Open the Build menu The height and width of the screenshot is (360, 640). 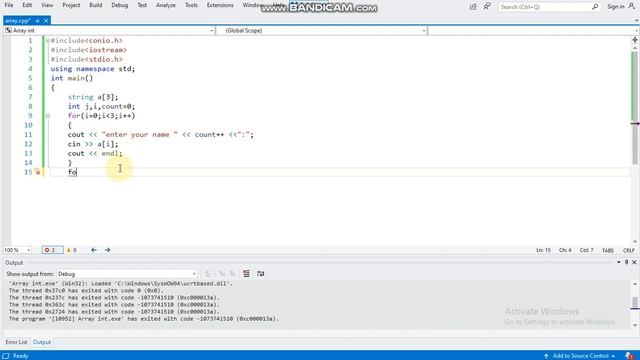[x=96, y=5]
